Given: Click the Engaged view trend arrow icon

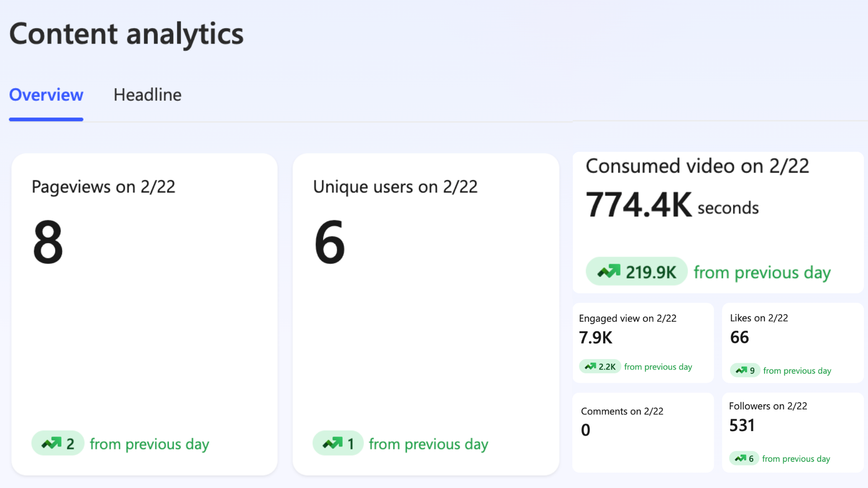Looking at the screenshot, I should coord(590,366).
